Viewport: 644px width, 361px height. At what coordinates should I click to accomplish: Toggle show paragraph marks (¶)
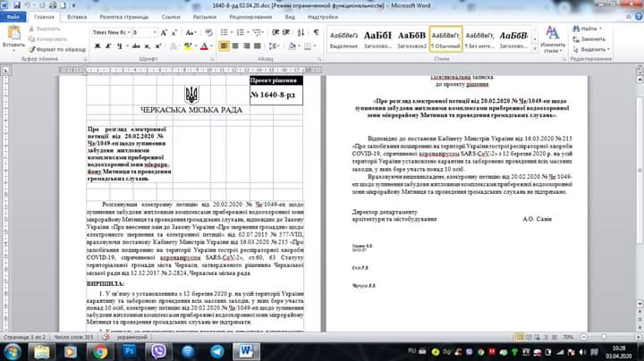click(x=316, y=32)
